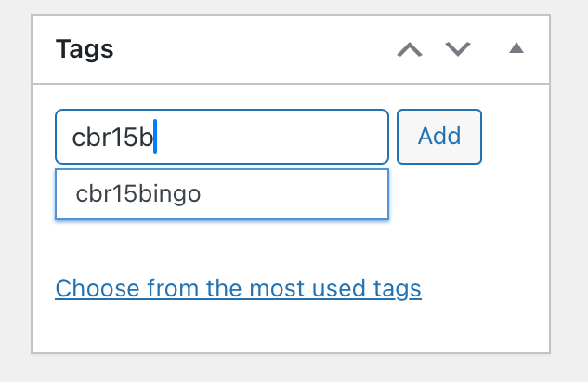Click the tag input field containing cbr15b

tap(221, 137)
